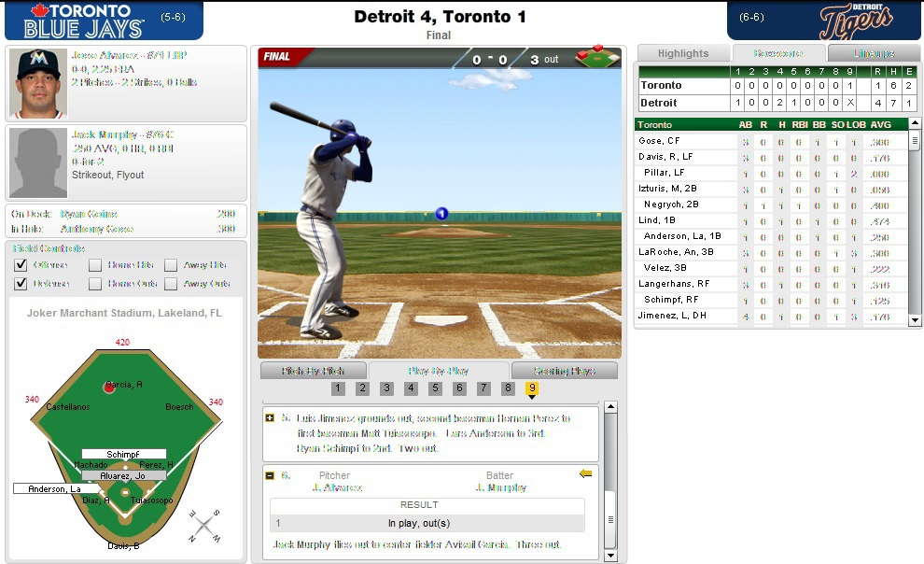Enable the Away Outs checkbox
Image resolution: width=924 pixels, height=564 pixels.
171,284
